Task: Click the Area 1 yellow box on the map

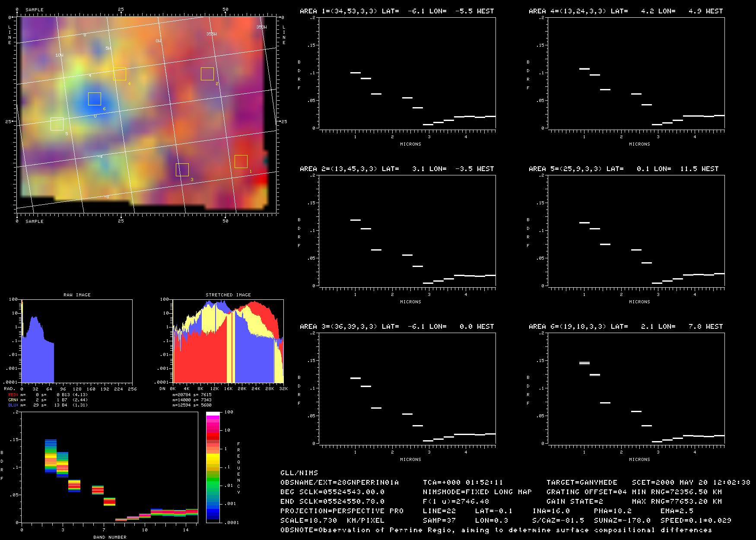Action: (x=241, y=162)
